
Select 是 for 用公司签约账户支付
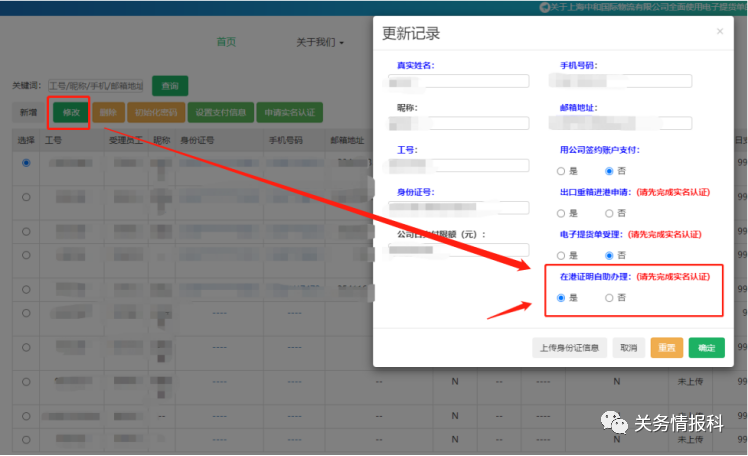(x=561, y=171)
